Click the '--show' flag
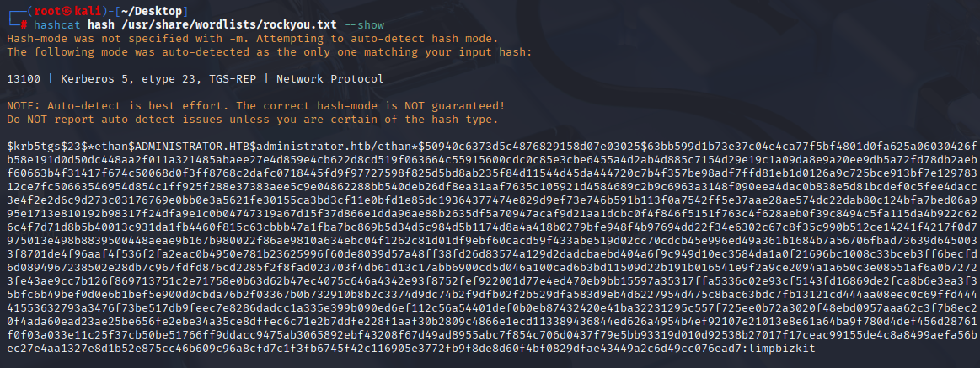 [365, 25]
